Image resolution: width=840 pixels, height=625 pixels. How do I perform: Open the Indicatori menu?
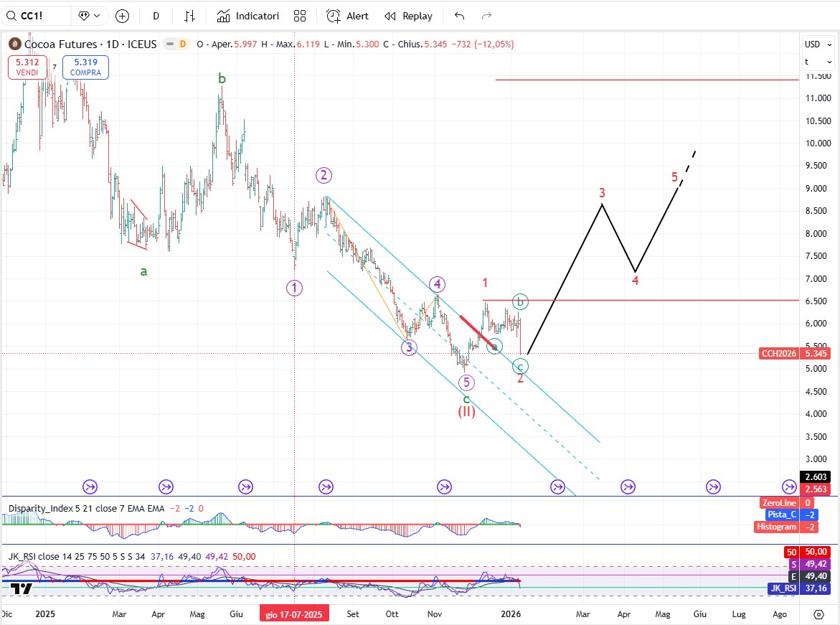pyautogui.click(x=248, y=16)
